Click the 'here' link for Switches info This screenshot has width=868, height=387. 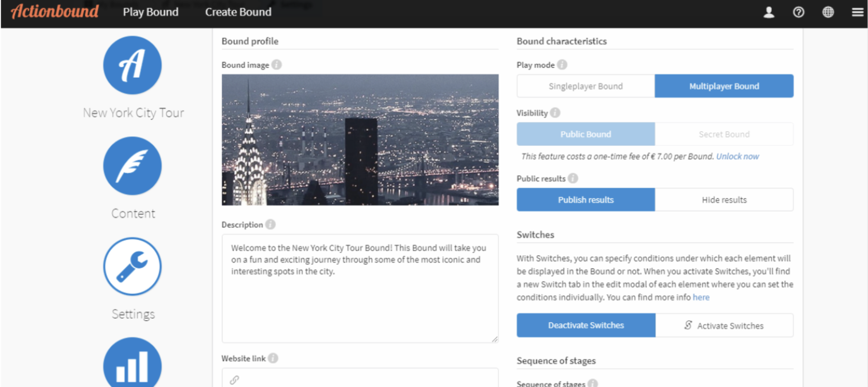701,297
